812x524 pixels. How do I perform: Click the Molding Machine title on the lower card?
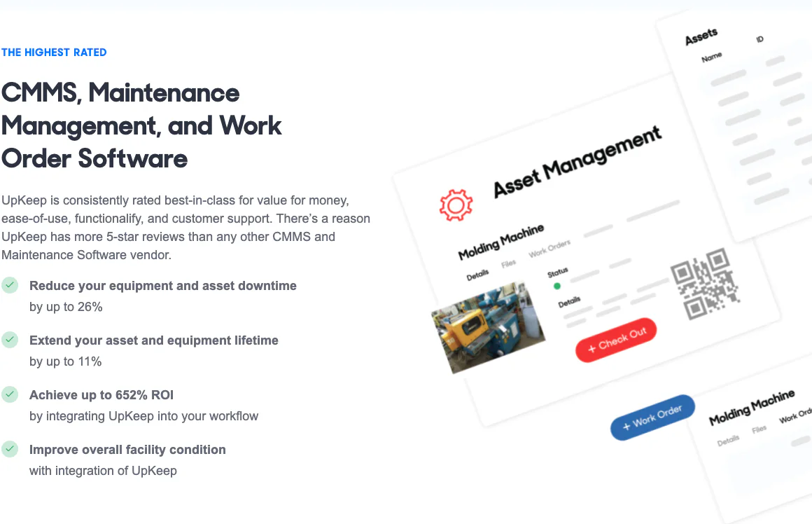coord(751,408)
